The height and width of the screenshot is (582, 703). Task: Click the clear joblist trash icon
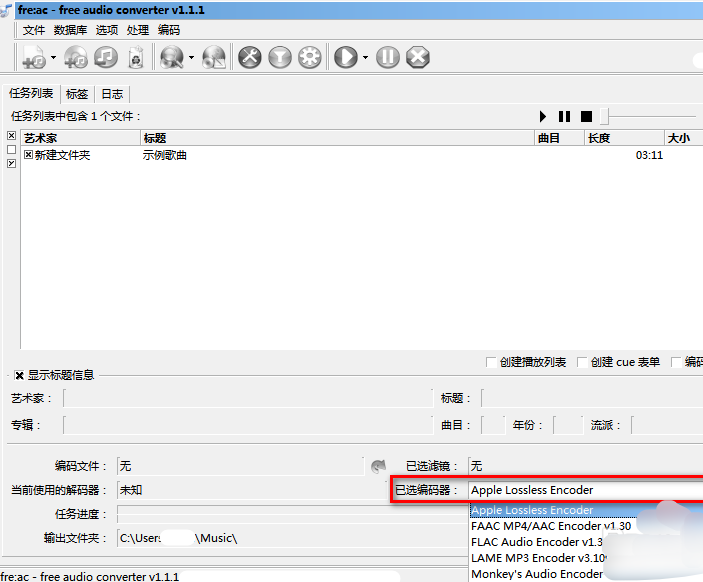(136, 57)
